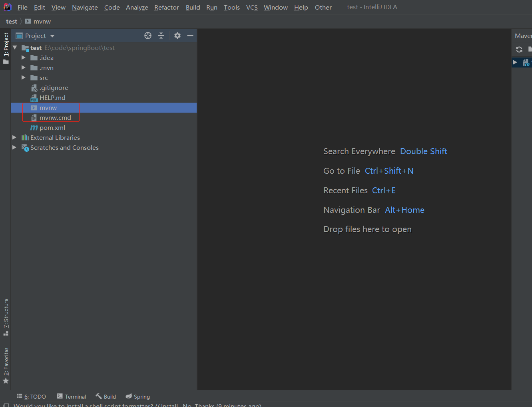Open the File menu
Screen dimensions: 532x407
(x=22, y=7)
